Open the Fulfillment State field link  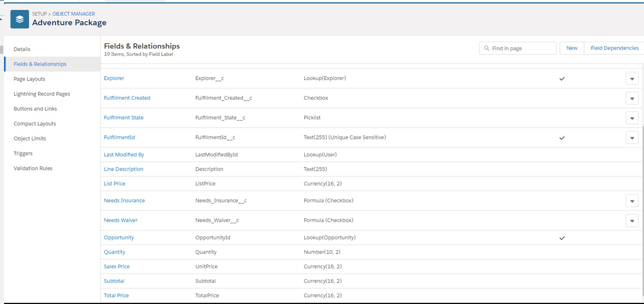[124, 118]
